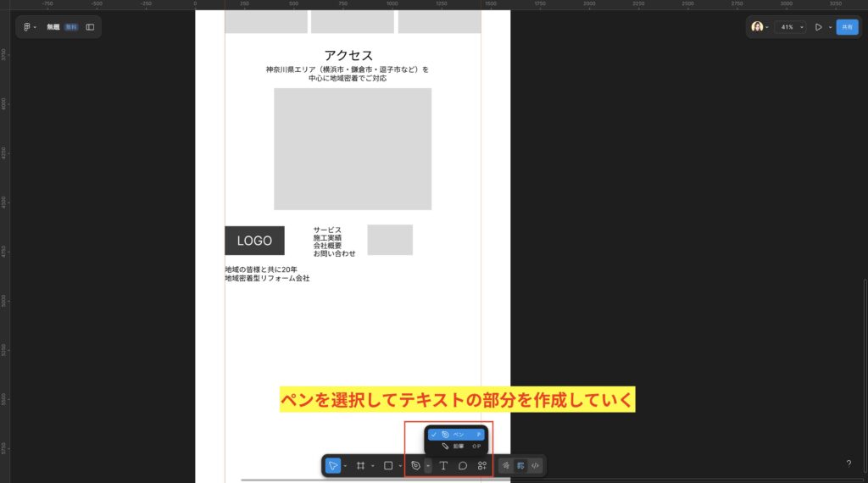Toggle the sidebar panel visibility

(90, 27)
